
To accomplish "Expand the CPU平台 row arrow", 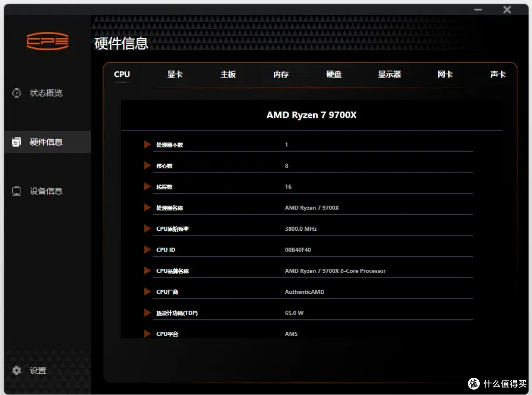I will pos(147,334).
